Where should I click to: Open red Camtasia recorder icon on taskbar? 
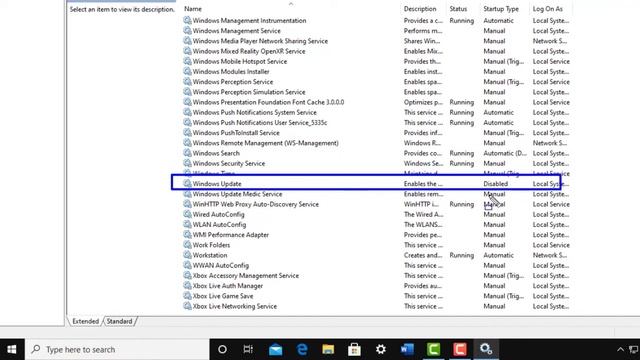click(460, 349)
